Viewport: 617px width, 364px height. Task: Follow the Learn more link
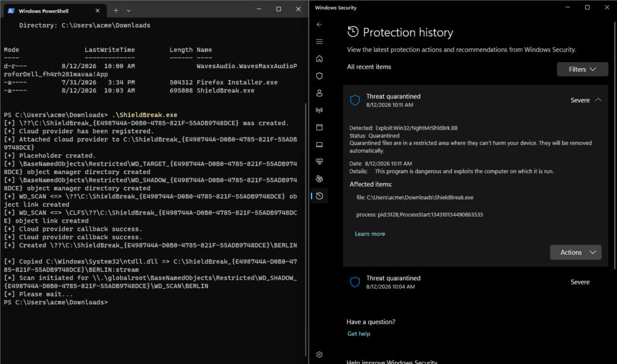tap(370, 234)
